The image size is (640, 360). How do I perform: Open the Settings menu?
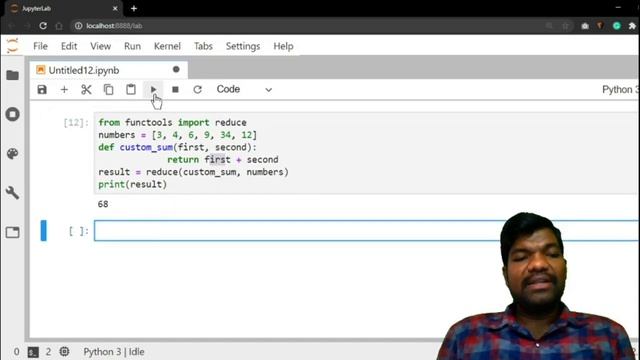coord(243,46)
